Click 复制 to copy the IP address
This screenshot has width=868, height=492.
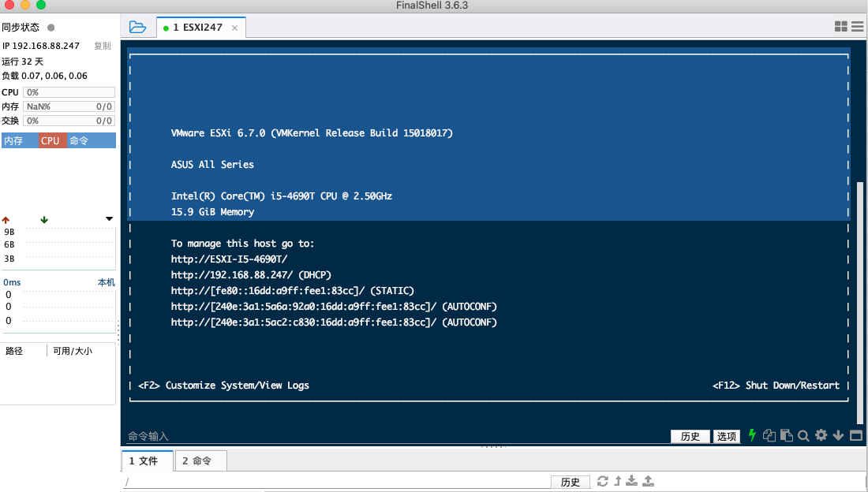[103, 46]
